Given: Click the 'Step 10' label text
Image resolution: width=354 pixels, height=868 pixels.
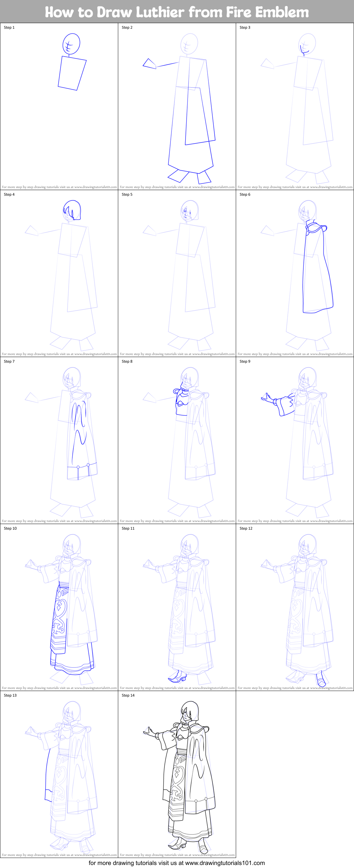Looking at the screenshot, I should (10, 528).
